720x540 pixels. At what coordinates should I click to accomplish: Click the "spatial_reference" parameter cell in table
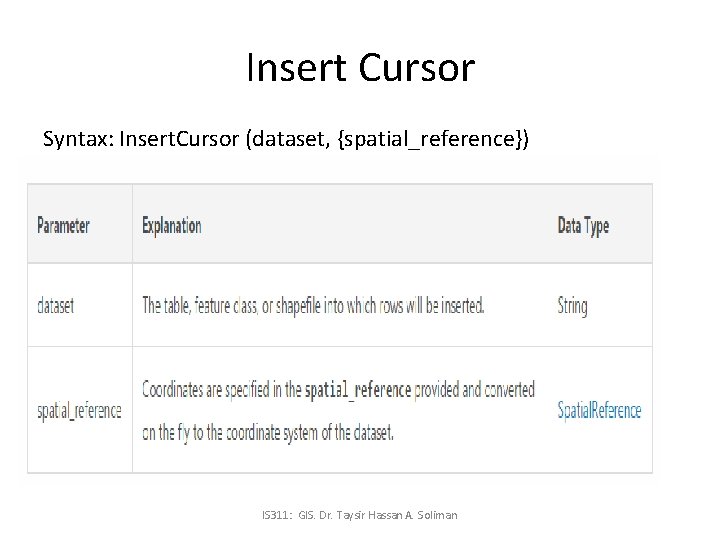(x=79, y=410)
